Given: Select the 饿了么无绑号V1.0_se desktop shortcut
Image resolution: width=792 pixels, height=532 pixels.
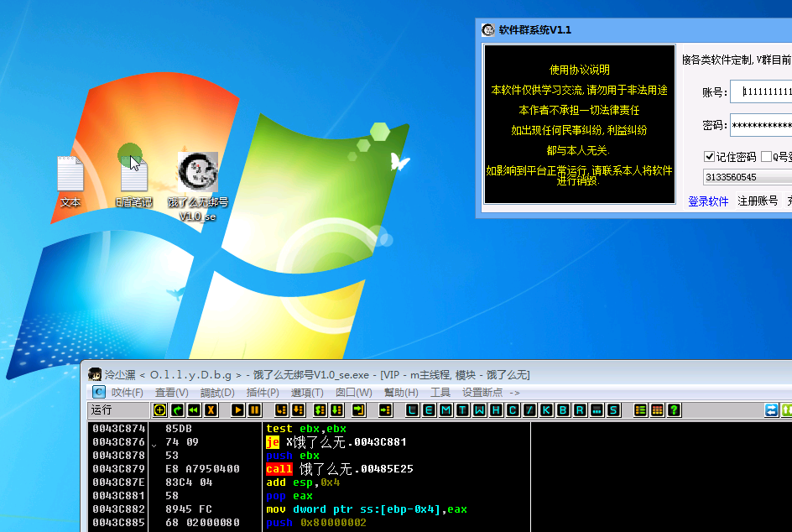Looking at the screenshot, I should [198, 187].
